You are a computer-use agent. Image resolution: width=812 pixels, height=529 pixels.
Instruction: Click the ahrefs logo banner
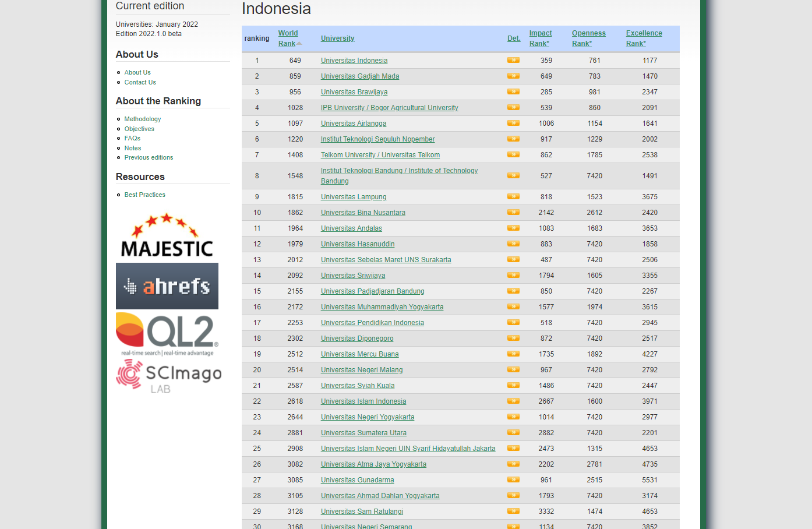(167, 286)
